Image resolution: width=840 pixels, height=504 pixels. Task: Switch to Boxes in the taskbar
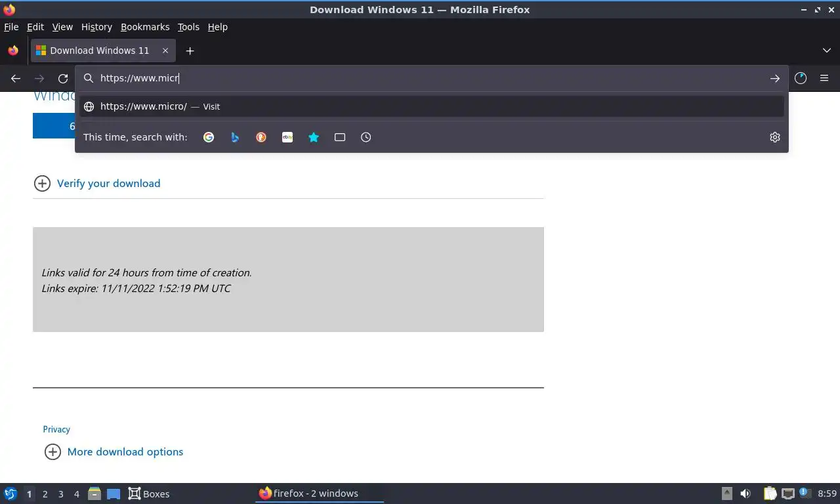(149, 493)
